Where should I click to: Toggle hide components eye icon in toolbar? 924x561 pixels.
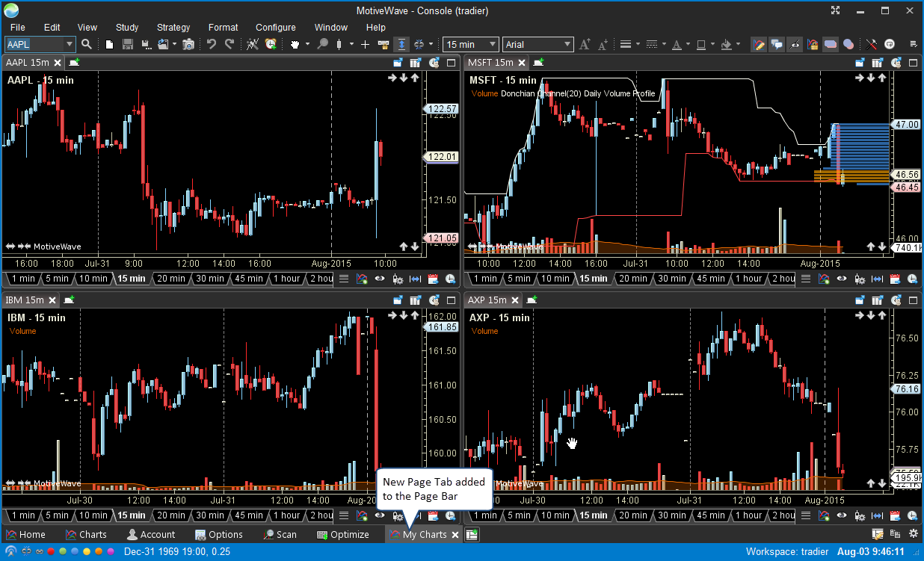(x=795, y=44)
